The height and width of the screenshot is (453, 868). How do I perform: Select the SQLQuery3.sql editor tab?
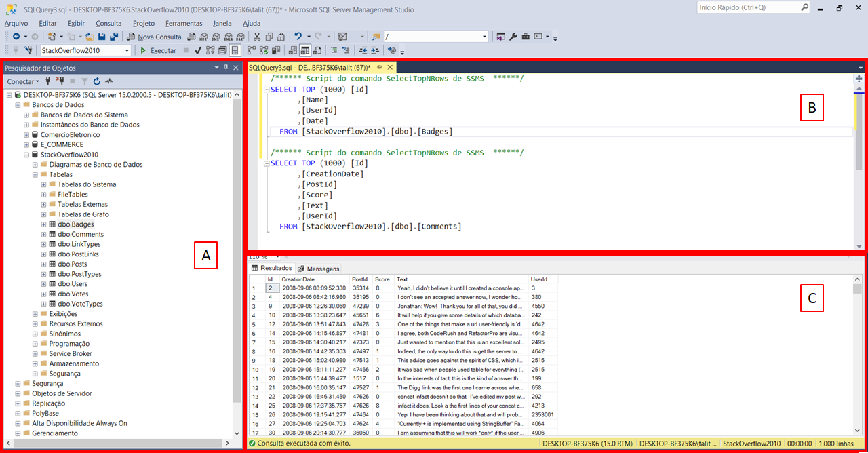coord(310,68)
